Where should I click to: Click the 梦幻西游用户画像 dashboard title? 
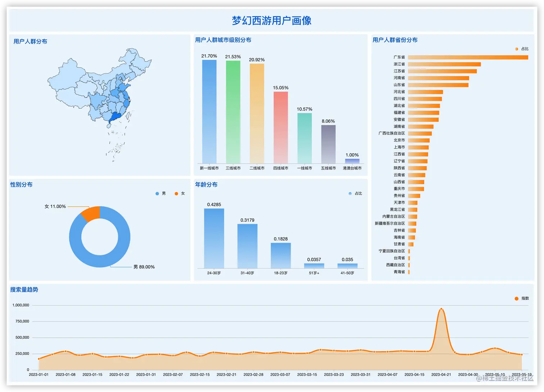click(x=272, y=21)
